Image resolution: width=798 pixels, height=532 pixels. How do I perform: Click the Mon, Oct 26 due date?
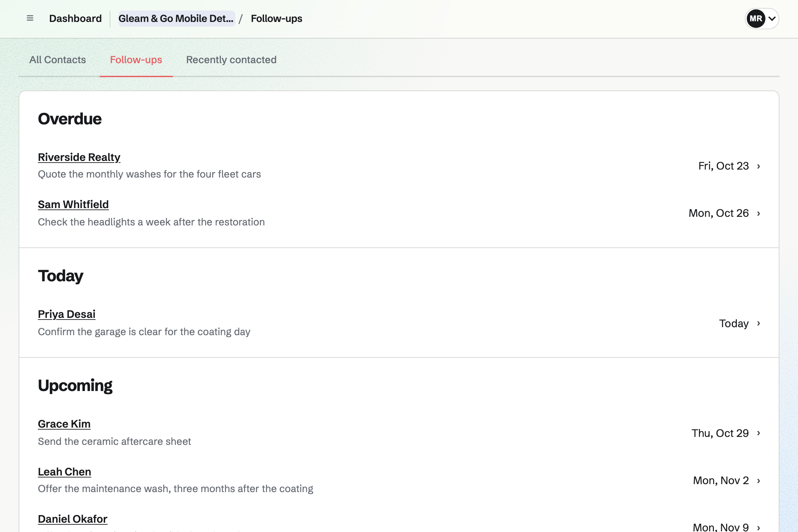click(719, 213)
